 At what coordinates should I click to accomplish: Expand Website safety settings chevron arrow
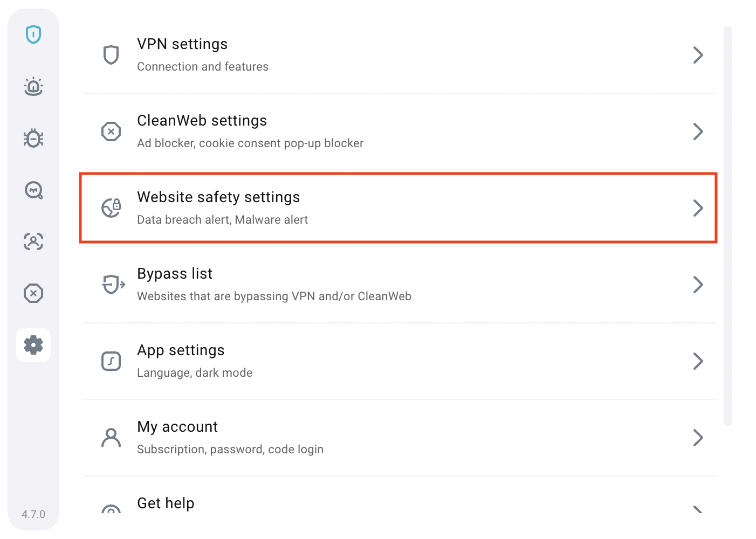[x=698, y=208]
